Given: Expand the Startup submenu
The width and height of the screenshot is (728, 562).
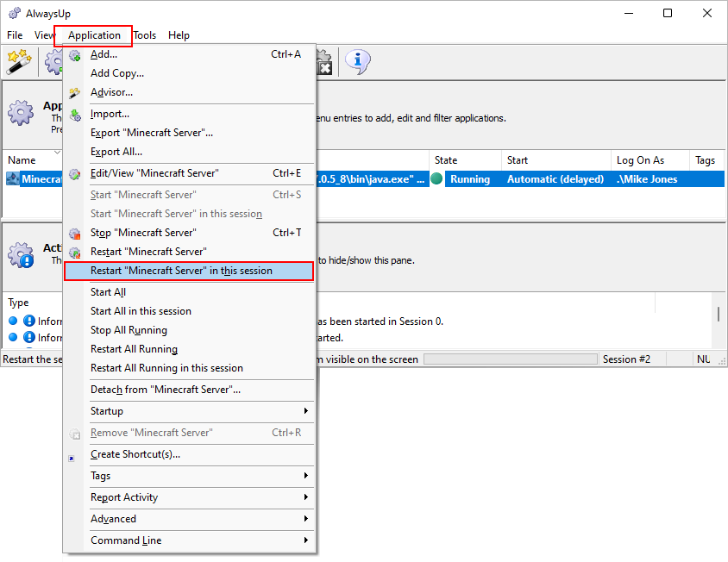Looking at the screenshot, I should coord(190,410).
